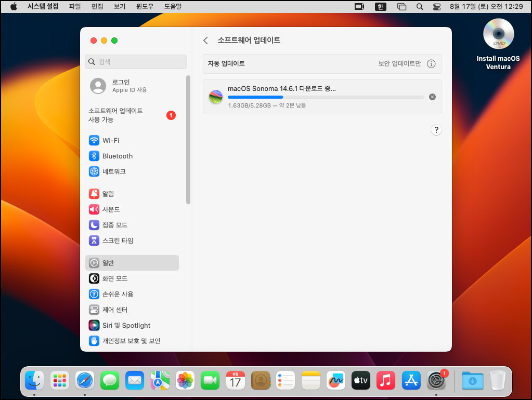This screenshot has height=400, width=532.
Task: Click the Korean input source icon
Action: (380, 6)
